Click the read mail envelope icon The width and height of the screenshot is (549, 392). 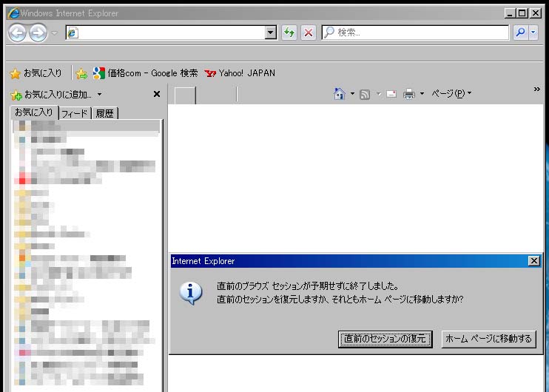pyautogui.click(x=391, y=94)
